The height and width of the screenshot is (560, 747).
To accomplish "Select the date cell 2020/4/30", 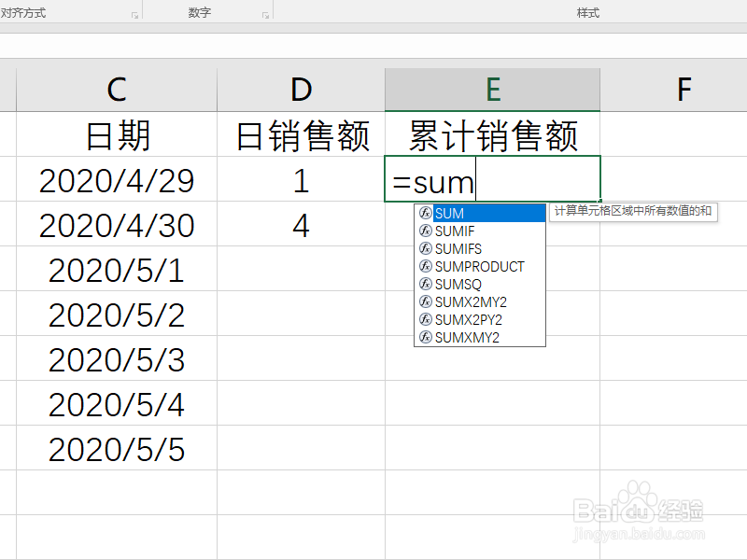I will [x=117, y=224].
